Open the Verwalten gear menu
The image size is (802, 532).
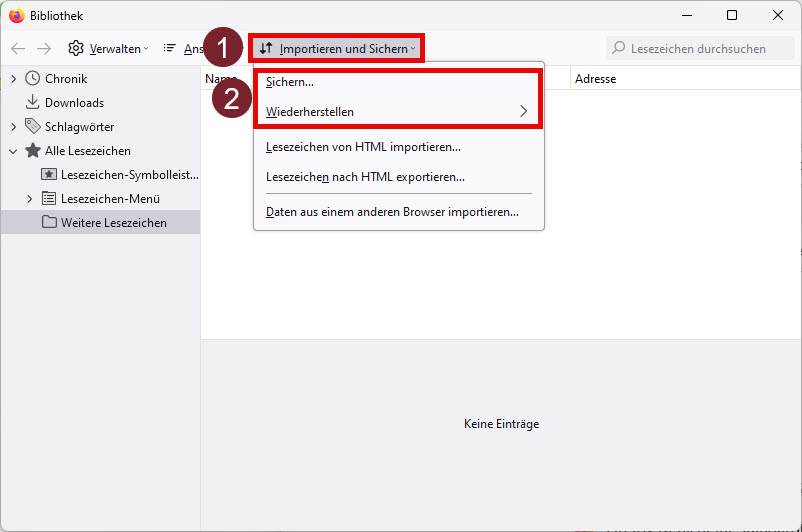pos(107,48)
